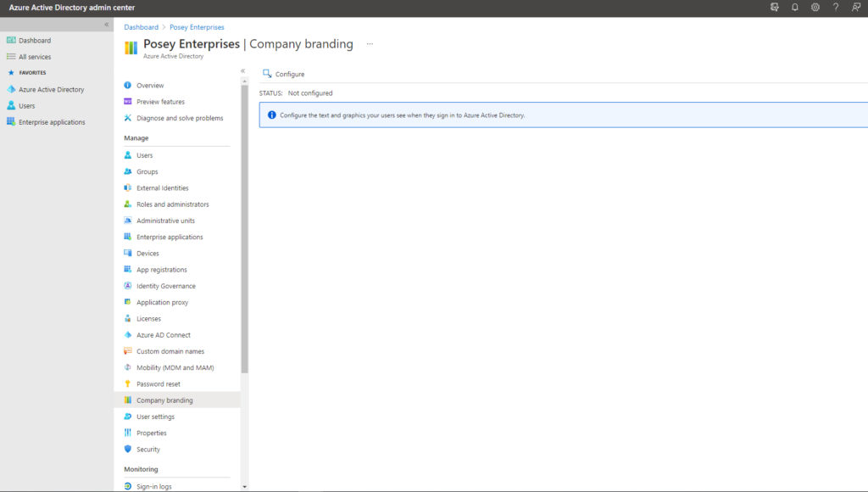Click the Users icon under Manage

click(128, 155)
